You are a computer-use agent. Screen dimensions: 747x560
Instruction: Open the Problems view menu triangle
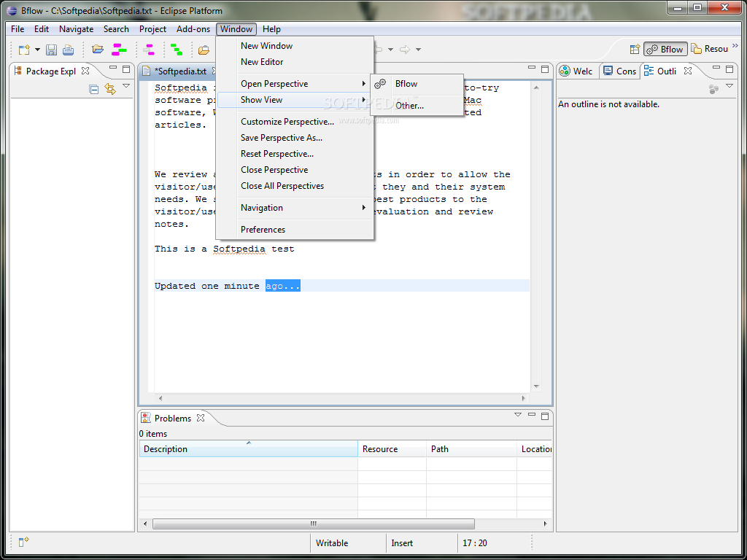tap(518, 415)
